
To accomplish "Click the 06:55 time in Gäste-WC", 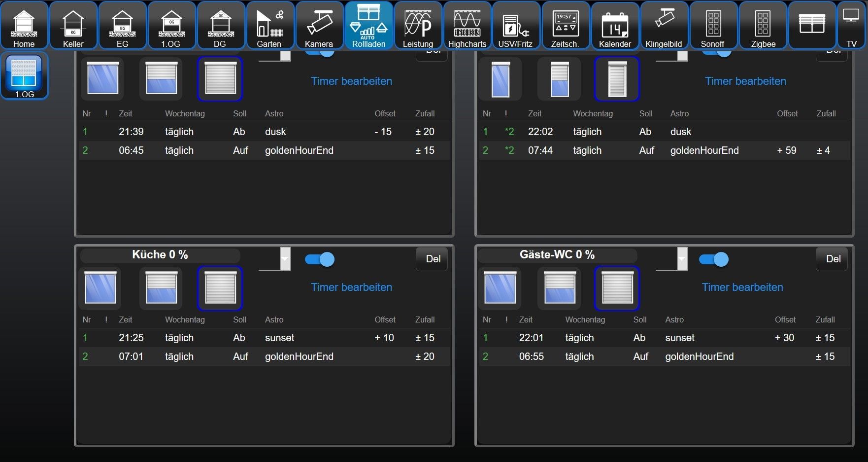I will [532, 356].
